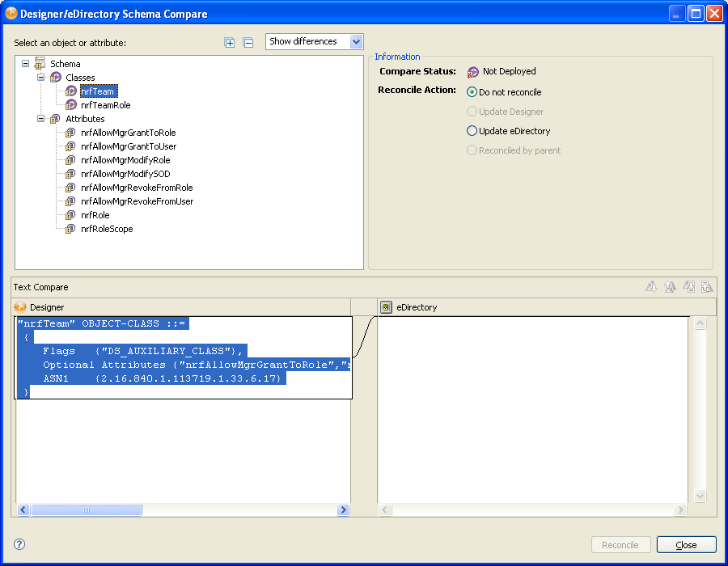Click the Schema label in tree
The width and height of the screenshot is (728, 566).
(x=65, y=64)
